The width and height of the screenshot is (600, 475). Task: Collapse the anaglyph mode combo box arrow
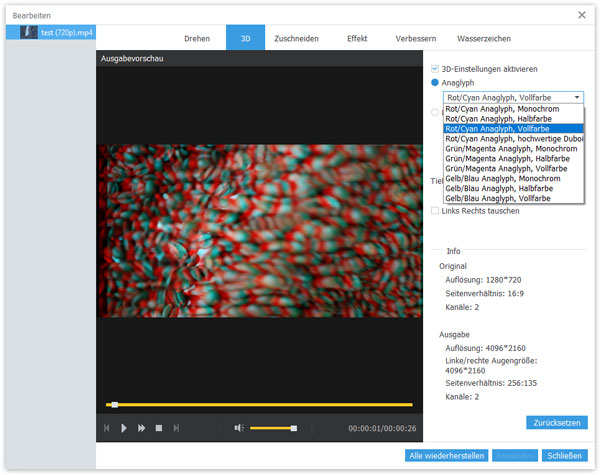point(577,97)
